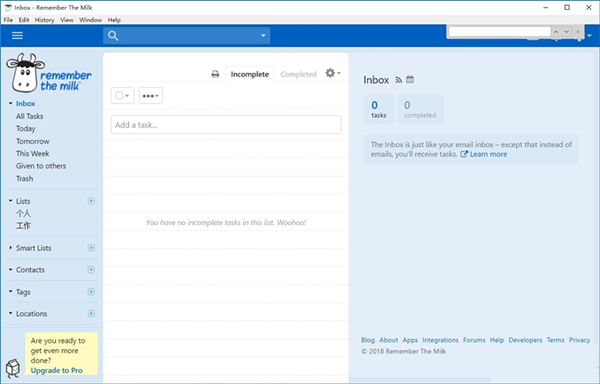Open the About footer link

pos(388,340)
